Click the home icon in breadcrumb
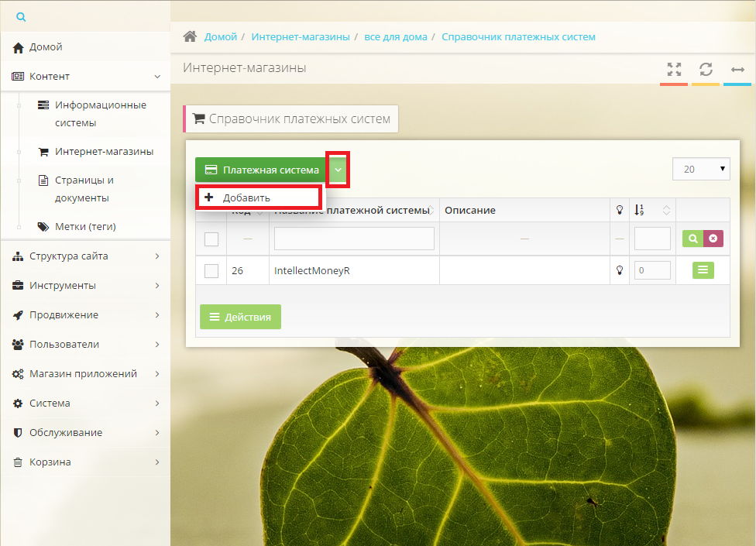Image resolution: width=756 pixels, height=546 pixels. [x=189, y=36]
